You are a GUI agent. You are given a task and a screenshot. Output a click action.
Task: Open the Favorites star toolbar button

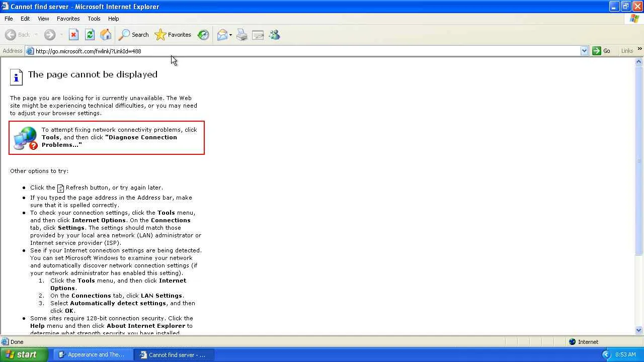pos(173,35)
